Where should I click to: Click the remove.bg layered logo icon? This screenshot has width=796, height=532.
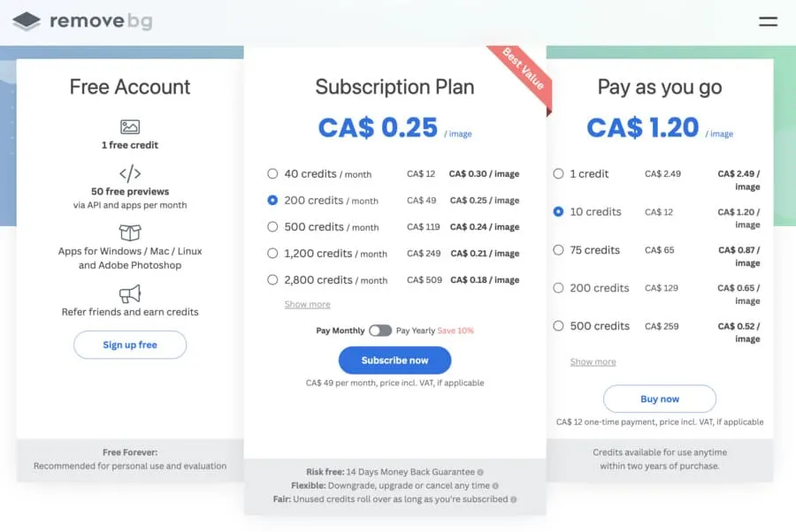[x=27, y=21]
